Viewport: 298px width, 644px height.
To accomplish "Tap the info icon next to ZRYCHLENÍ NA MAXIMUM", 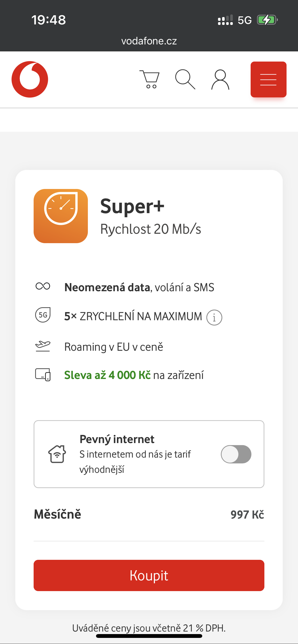I will [x=214, y=317].
